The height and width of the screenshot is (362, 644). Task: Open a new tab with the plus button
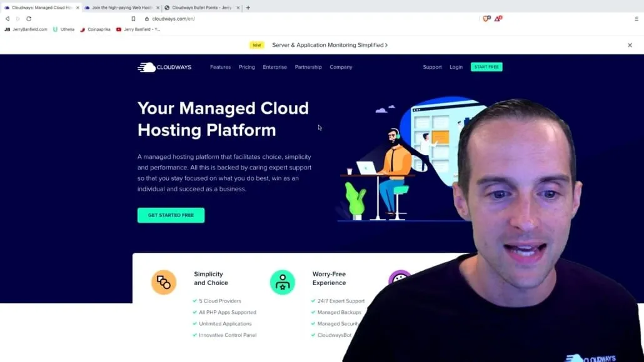tap(248, 8)
